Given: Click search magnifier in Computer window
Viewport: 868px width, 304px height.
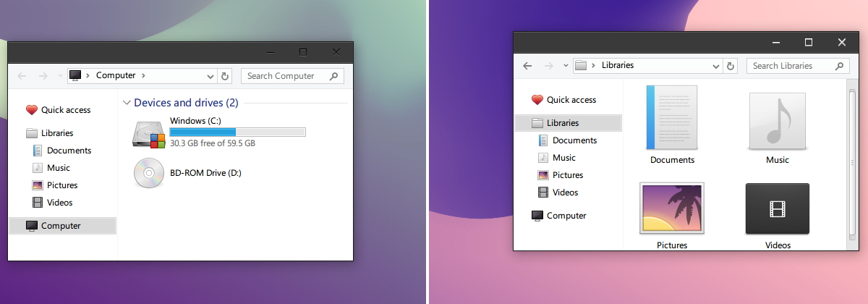Looking at the screenshot, I should tap(333, 75).
